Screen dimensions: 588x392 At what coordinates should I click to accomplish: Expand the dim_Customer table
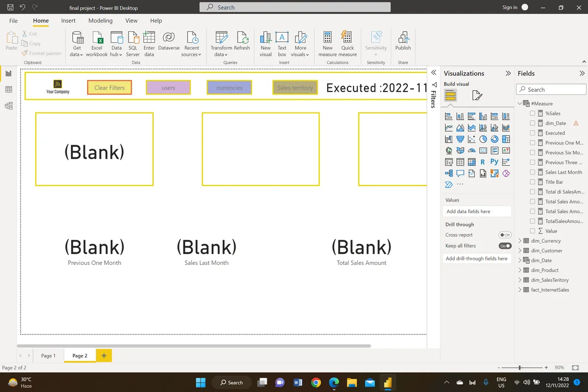[x=520, y=251]
